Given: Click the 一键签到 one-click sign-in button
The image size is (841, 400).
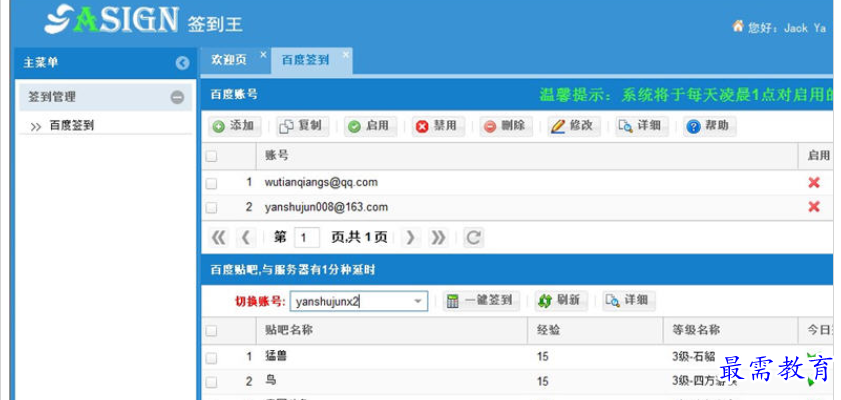Looking at the screenshot, I should click(x=481, y=300).
